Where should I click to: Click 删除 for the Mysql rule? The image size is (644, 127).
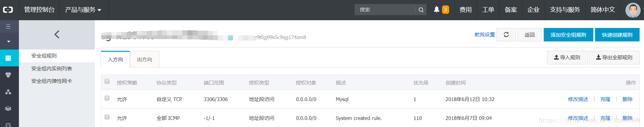tap(627, 99)
